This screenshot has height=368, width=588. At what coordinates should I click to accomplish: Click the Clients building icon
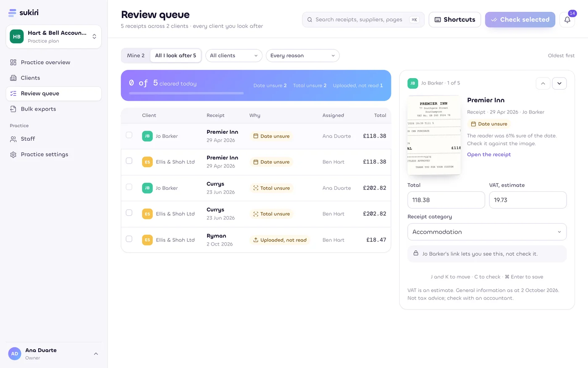pyautogui.click(x=13, y=78)
